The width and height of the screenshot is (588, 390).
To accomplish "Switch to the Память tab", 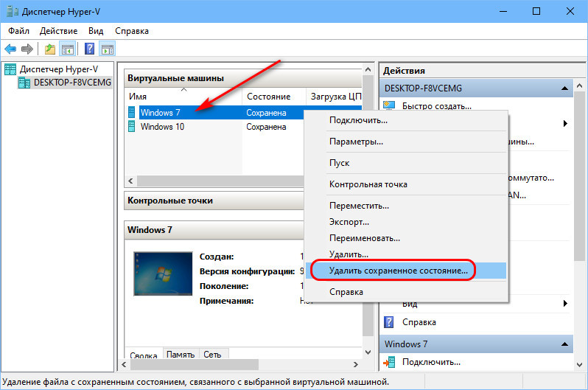I will (x=181, y=355).
